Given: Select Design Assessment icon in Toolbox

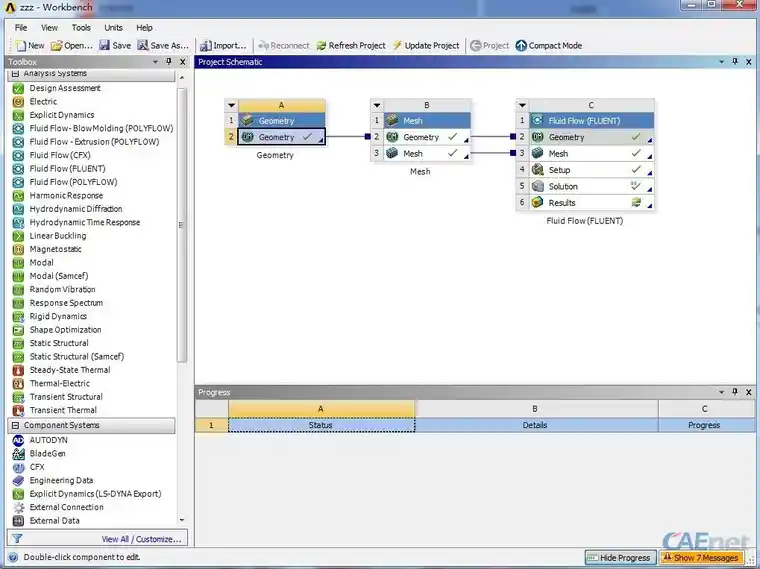Looking at the screenshot, I should pos(18,88).
